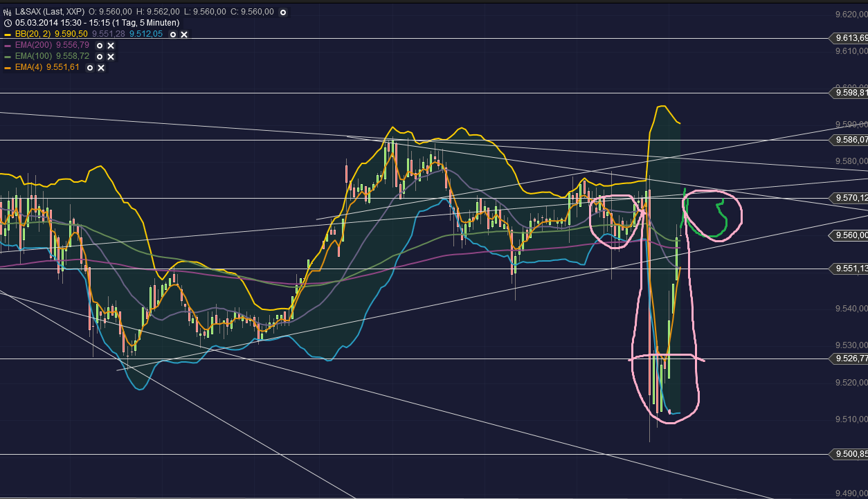868x499 pixels.
Task: Click the EMA(4) value 9.551,61
Action: (x=62, y=67)
